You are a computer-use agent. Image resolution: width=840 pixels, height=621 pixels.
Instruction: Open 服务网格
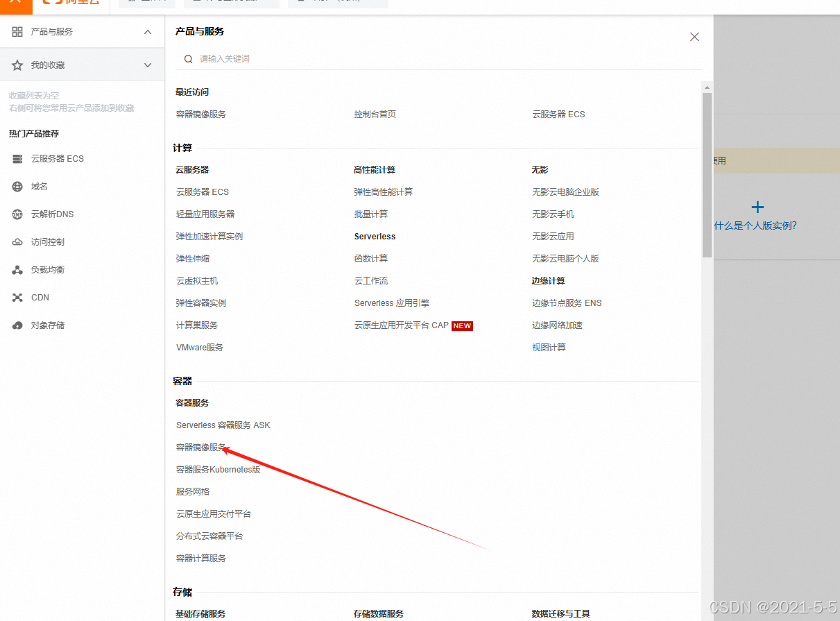[x=193, y=492]
